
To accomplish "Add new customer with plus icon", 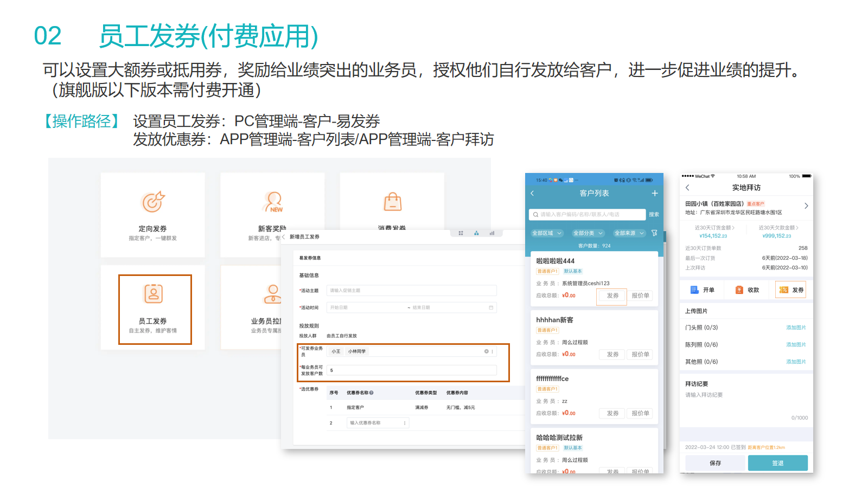I will point(655,193).
